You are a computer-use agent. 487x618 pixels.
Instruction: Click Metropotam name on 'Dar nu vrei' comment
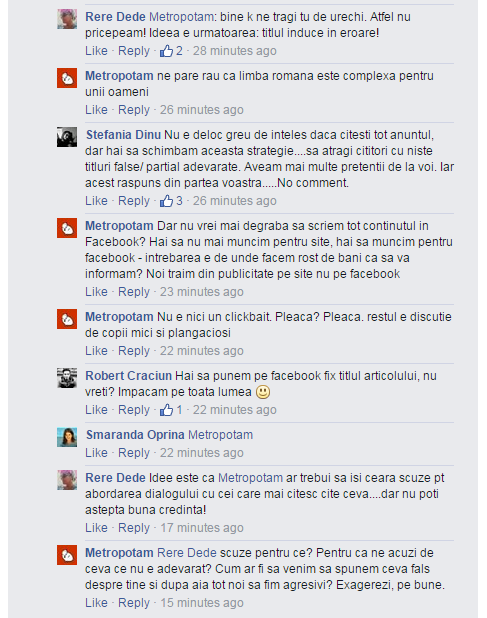(119, 225)
